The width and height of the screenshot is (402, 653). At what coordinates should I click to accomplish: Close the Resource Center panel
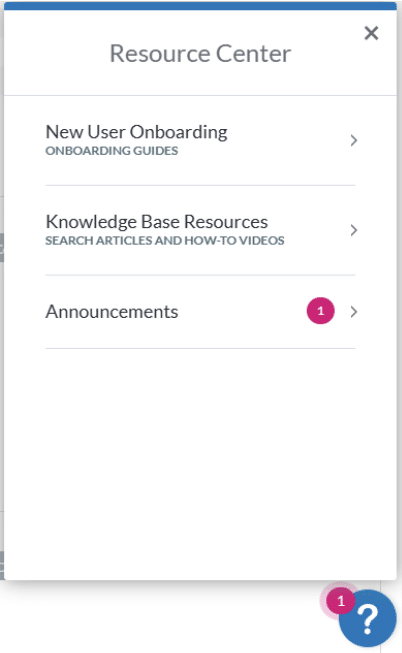point(371,33)
